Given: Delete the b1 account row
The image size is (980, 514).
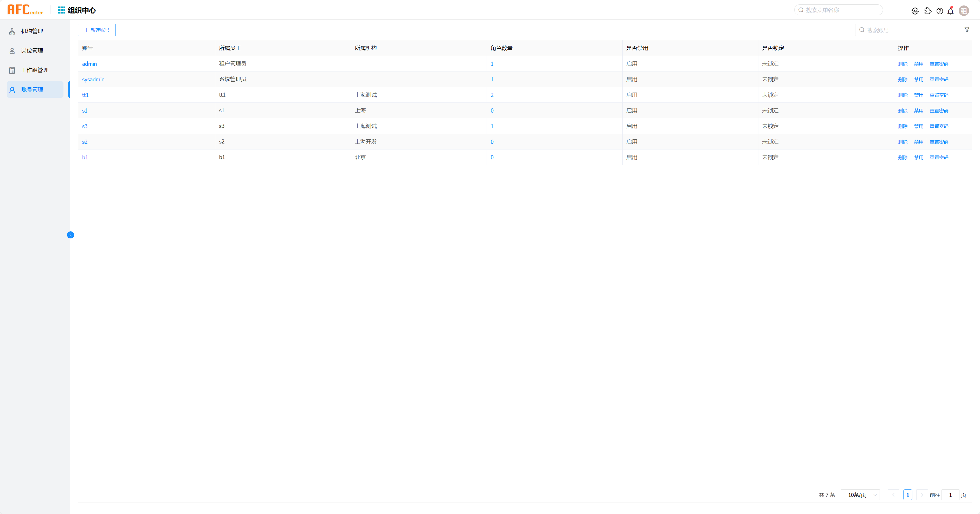Looking at the screenshot, I should (902, 157).
